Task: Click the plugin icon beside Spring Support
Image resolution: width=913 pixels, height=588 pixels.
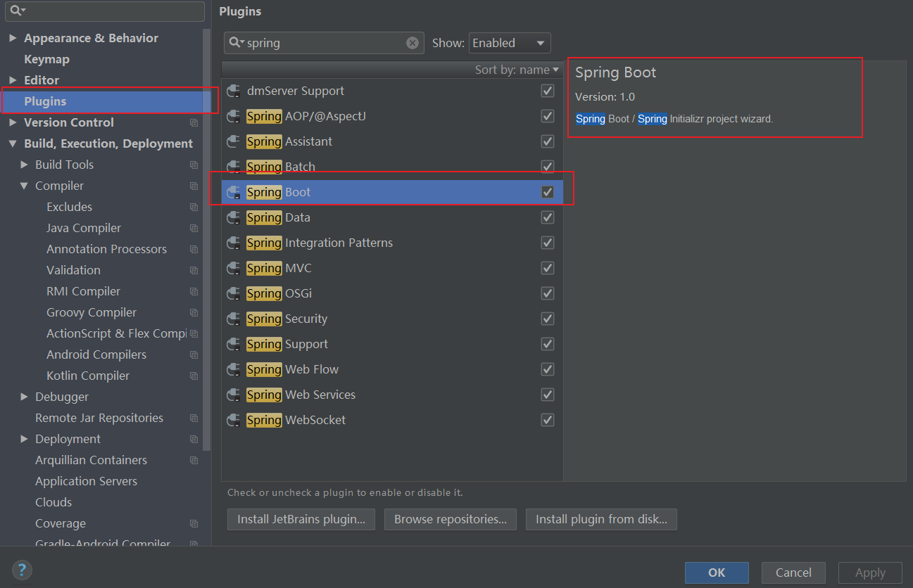Action: click(234, 345)
